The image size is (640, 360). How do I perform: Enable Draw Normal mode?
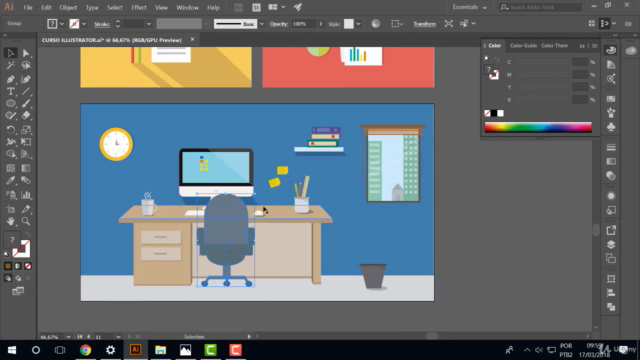click(8, 278)
